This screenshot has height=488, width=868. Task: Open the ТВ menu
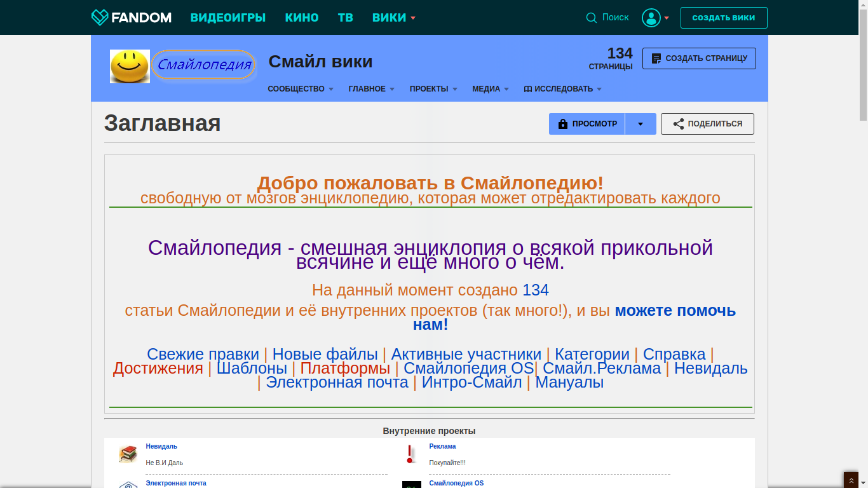346,18
